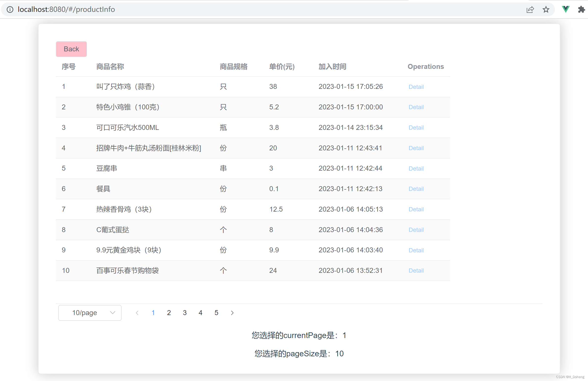Viewport: 588px width, 381px height.
Task: Click product name 招牌牛肉+牛筋丸汤粉面[桂林米粉]
Action: 149,148
